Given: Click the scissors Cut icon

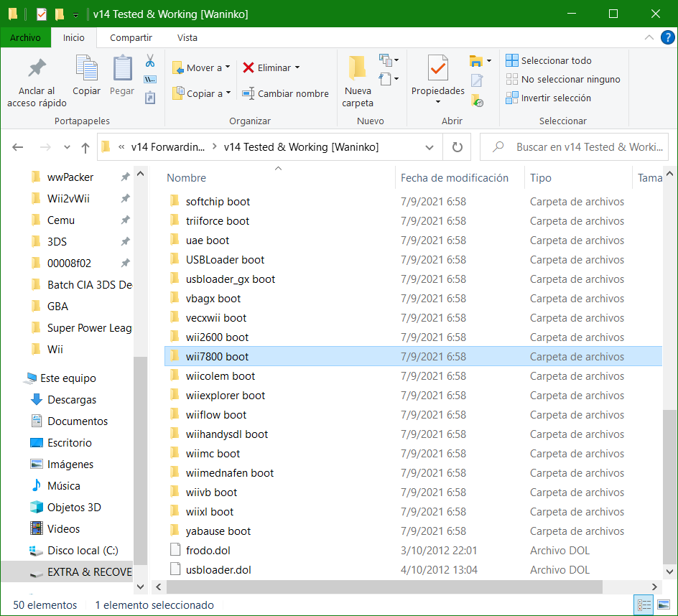Looking at the screenshot, I should (x=150, y=60).
